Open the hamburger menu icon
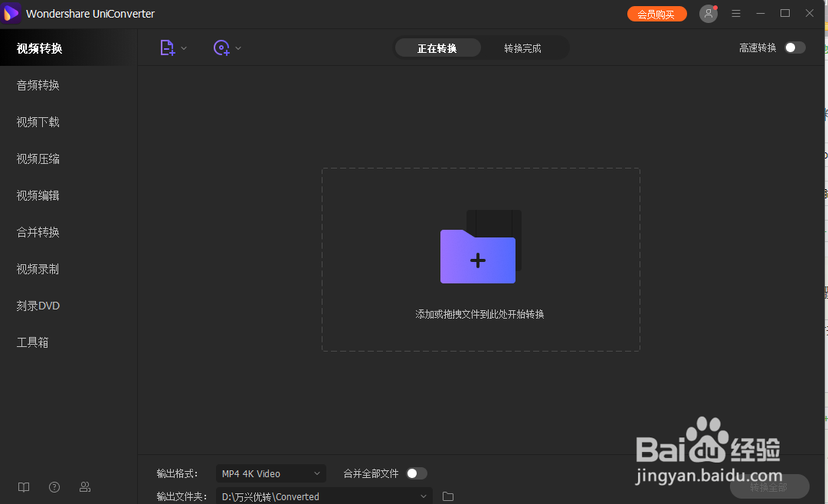 click(735, 13)
